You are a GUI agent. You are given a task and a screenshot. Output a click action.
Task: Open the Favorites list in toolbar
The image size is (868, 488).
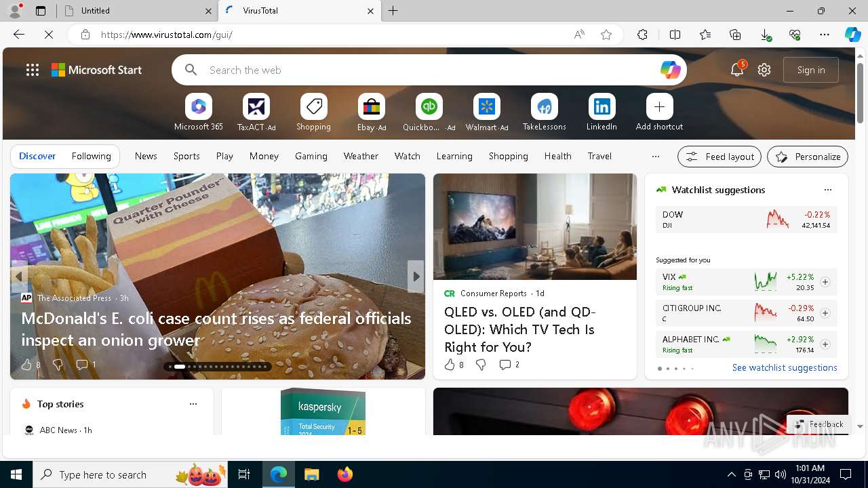point(705,35)
